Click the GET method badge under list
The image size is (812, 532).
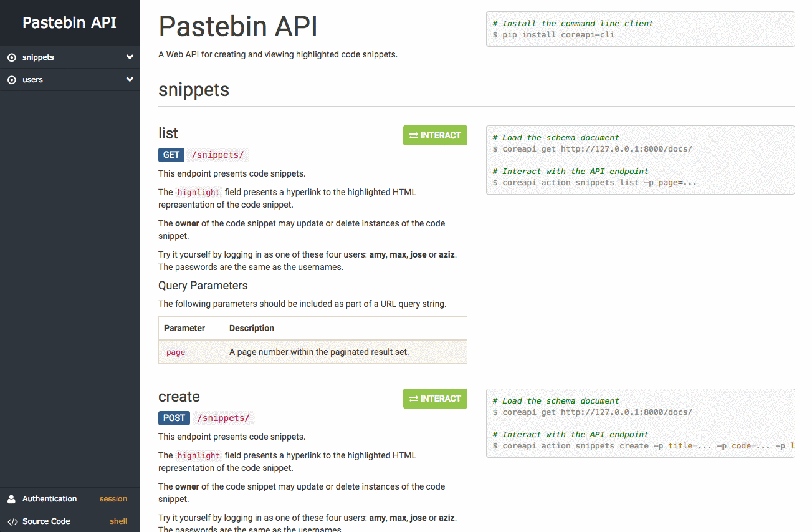point(171,155)
